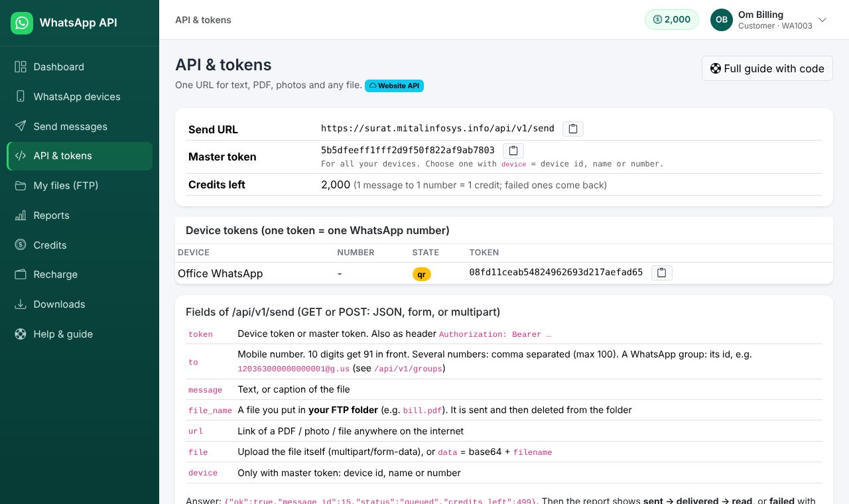849x504 pixels.
Task: Open WhatsApp devices page
Action: pos(80,97)
